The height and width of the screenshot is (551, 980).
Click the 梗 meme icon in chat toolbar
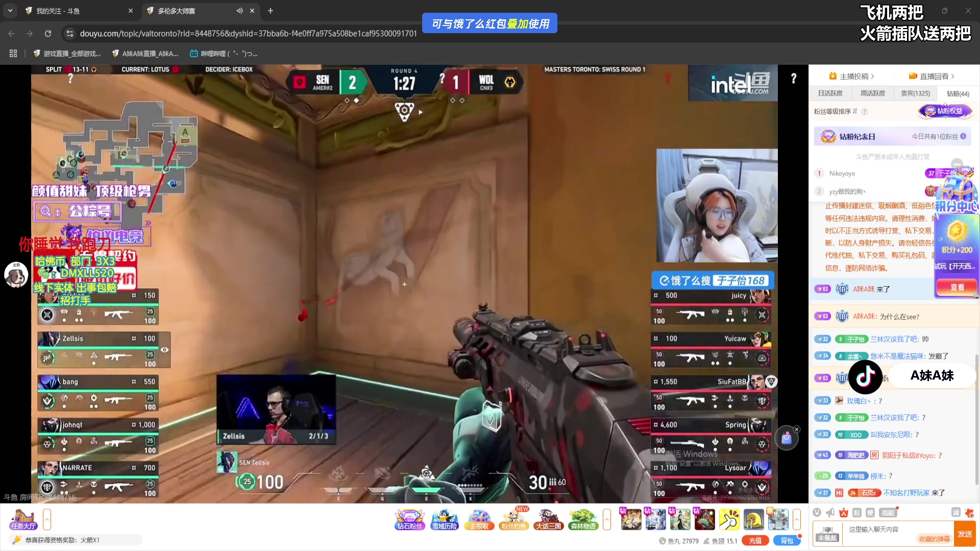[x=870, y=512]
